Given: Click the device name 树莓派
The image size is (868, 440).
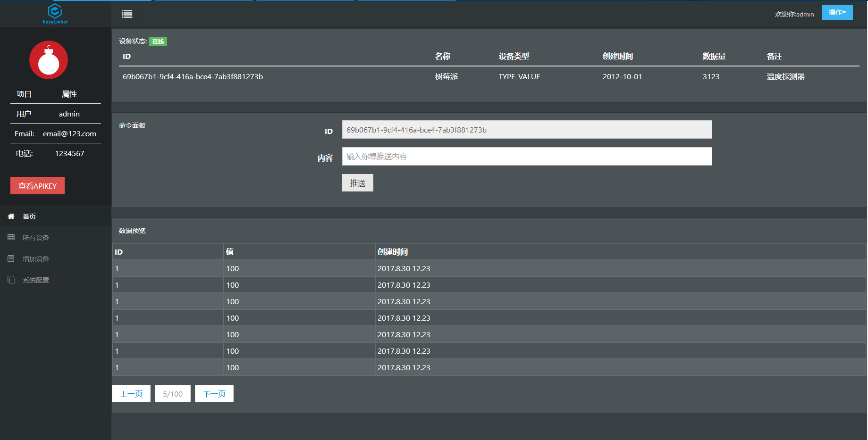Looking at the screenshot, I should [x=447, y=76].
